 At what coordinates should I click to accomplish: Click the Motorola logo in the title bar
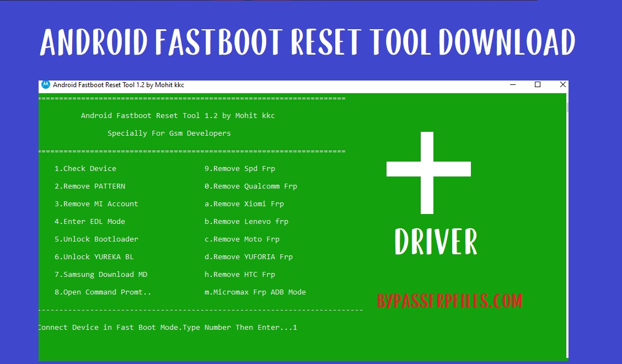pyautogui.click(x=46, y=85)
